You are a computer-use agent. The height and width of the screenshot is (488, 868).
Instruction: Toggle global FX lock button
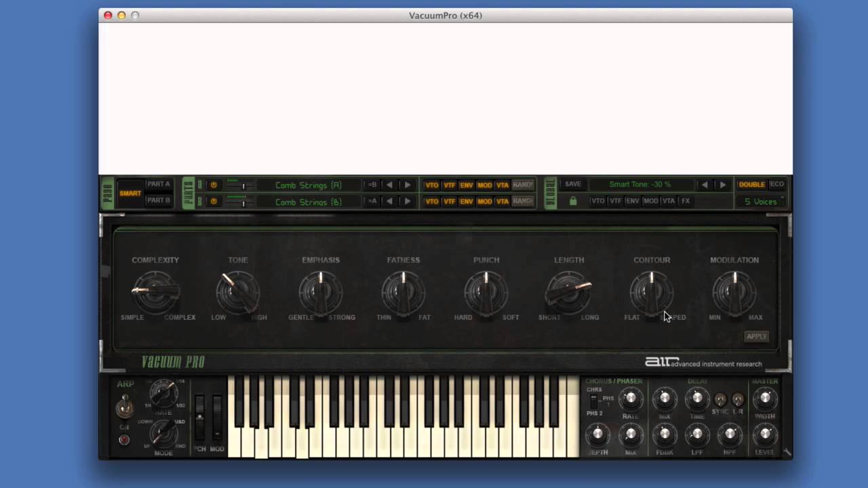click(x=686, y=201)
